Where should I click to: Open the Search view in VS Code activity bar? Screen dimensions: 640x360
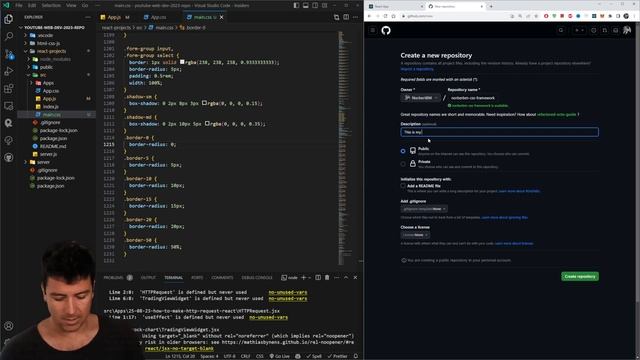point(9,36)
